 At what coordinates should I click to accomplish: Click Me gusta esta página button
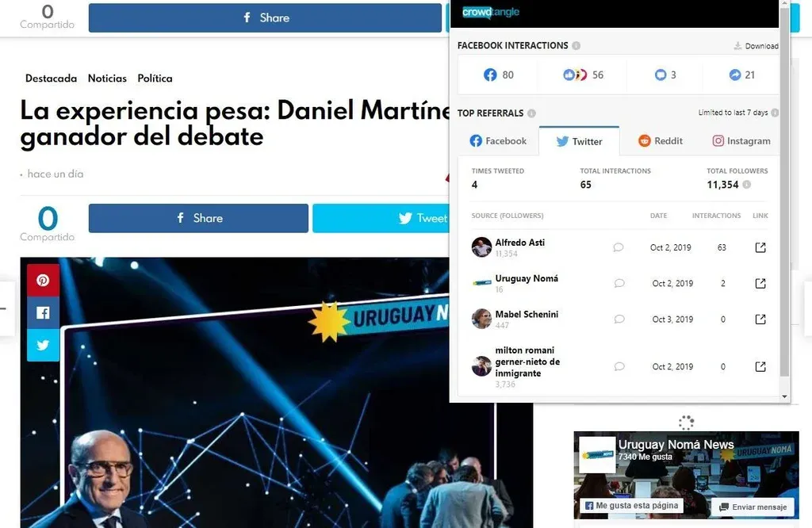coord(631,506)
